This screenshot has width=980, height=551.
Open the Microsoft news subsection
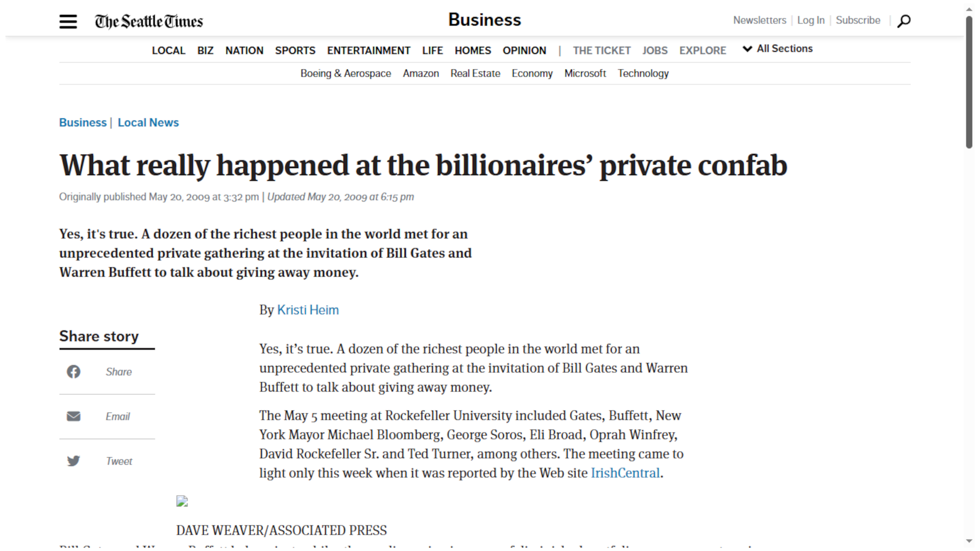(585, 73)
